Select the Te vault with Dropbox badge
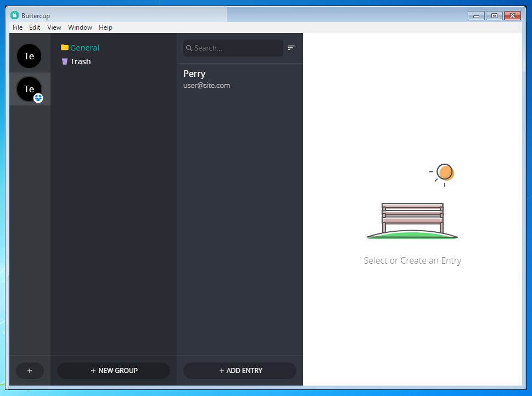The image size is (532, 396). click(x=29, y=89)
